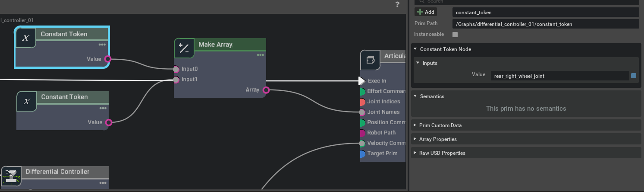Click the Add button in the Property panel
The image size is (644, 192).
[x=426, y=12]
